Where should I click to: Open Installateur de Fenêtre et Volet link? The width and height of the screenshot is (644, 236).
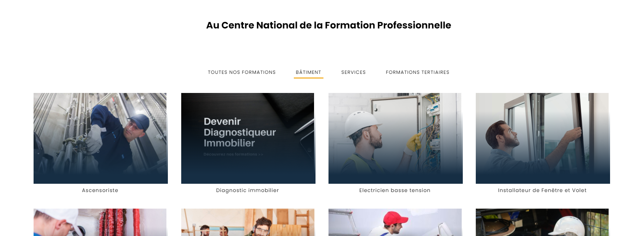coord(542,190)
